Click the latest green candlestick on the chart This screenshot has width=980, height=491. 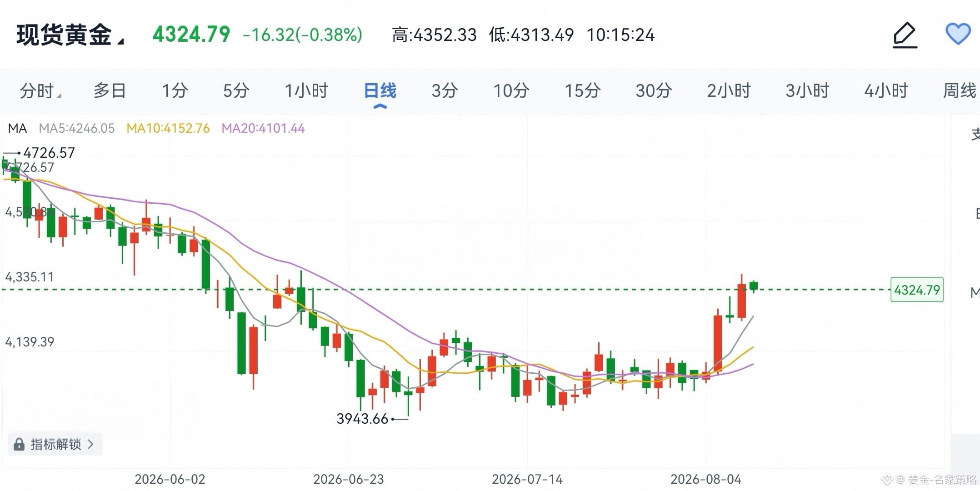754,286
